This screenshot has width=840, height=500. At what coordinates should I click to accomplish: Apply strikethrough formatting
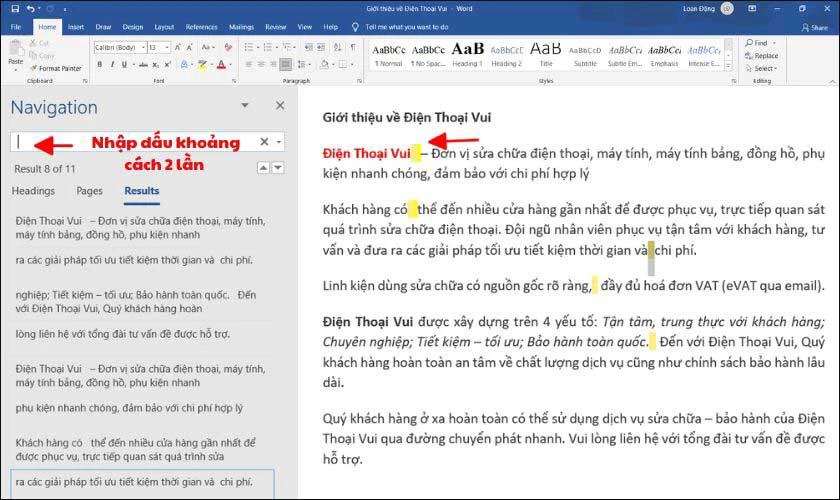coord(143,64)
